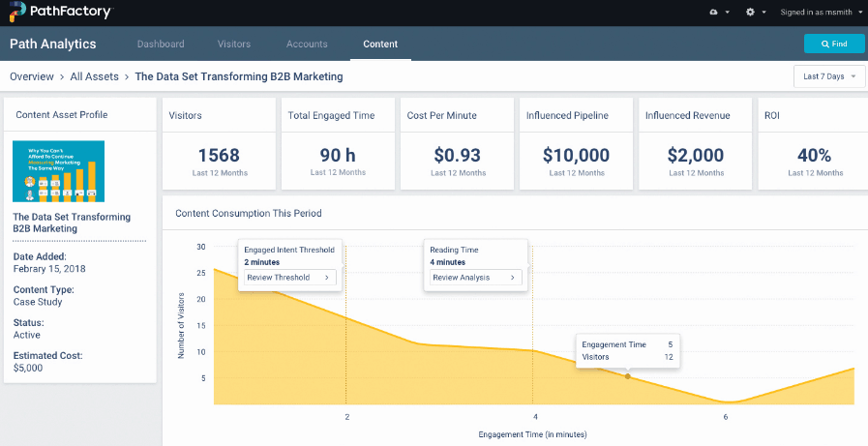
Task: Click the 'Path Analytics' title
Action: tap(52, 44)
